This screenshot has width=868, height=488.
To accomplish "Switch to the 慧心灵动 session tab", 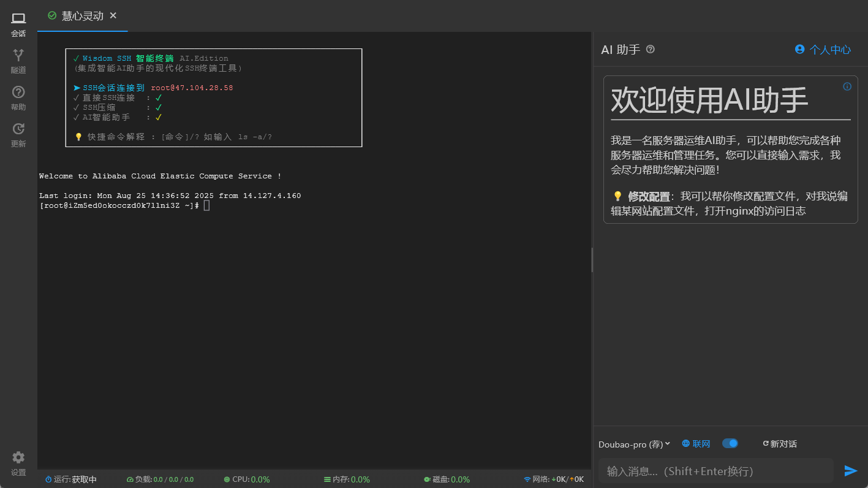I will pyautogui.click(x=82, y=16).
